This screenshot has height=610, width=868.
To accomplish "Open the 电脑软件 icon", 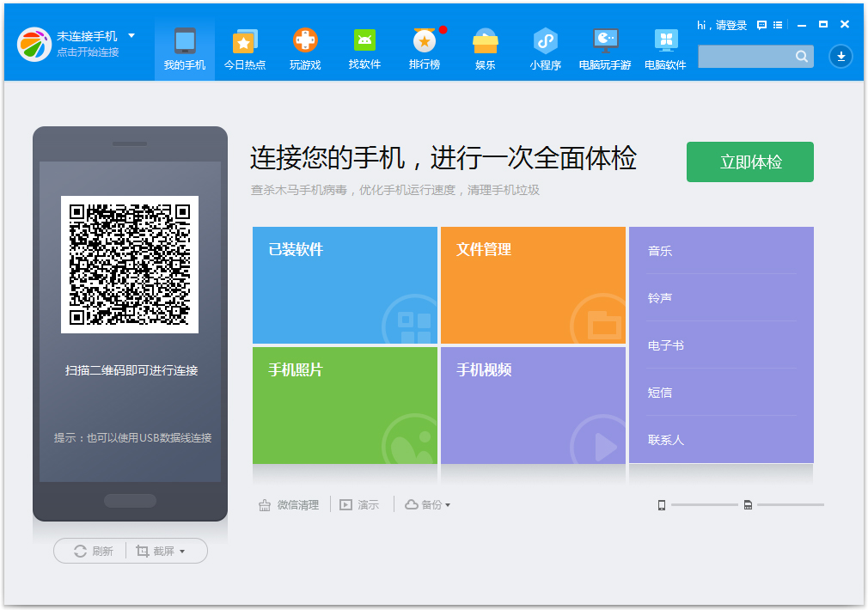I will coord(665,49).
